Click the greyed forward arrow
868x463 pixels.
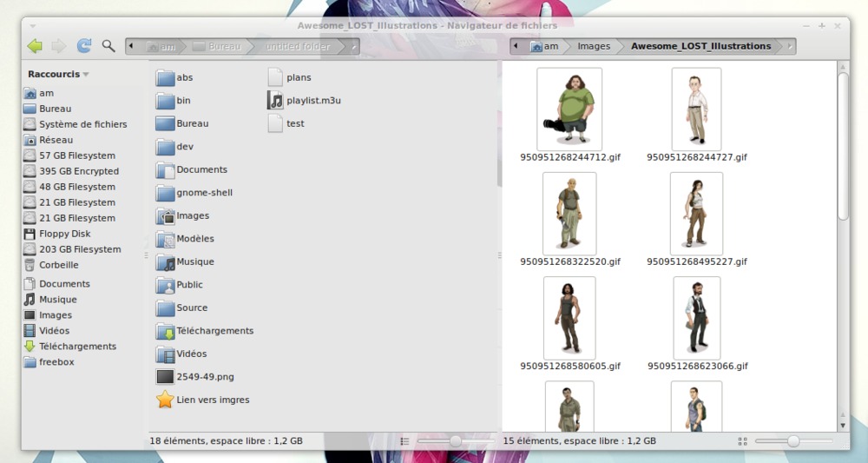[x=59, y=46]
